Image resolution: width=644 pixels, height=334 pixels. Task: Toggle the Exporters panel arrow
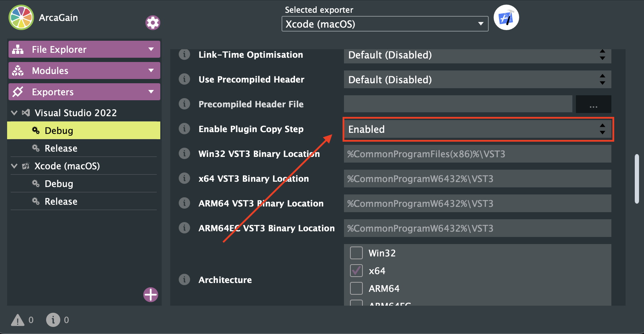click(x=151, y=92)
